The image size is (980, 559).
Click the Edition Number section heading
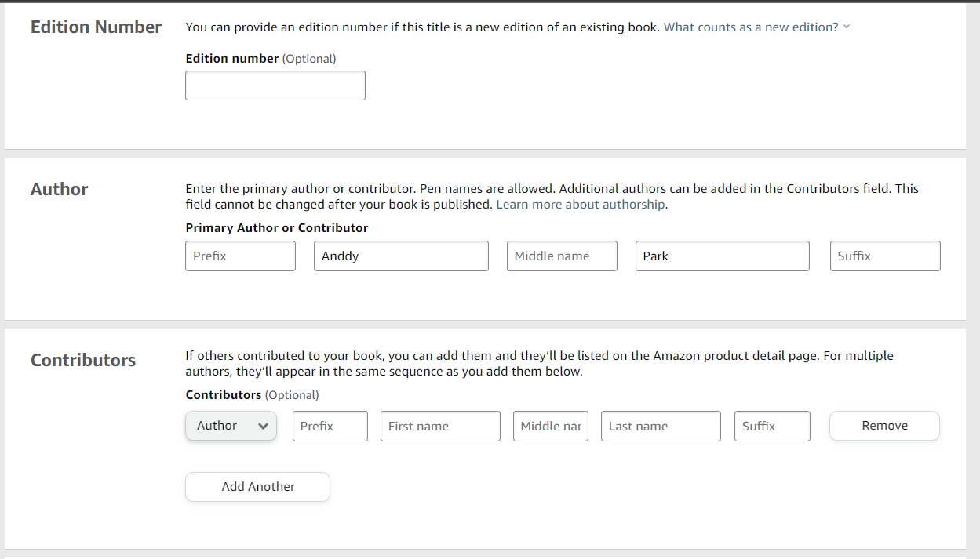click(96, 27)
